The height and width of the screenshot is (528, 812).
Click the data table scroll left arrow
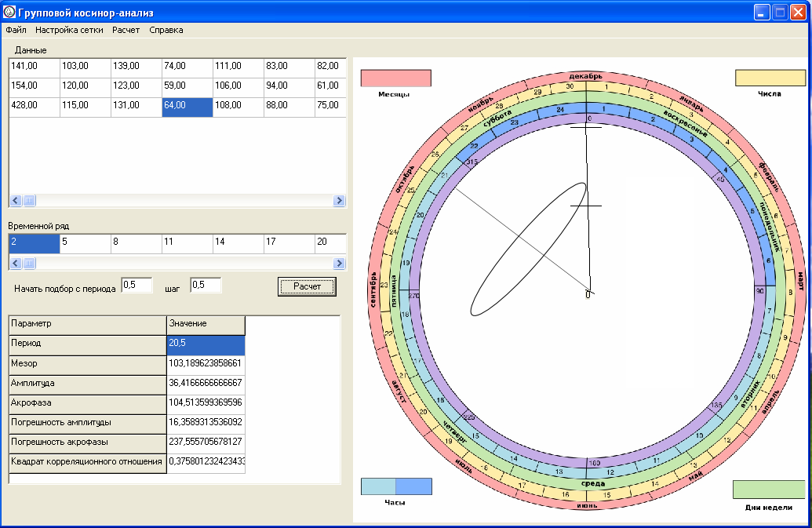coord(16,200)
